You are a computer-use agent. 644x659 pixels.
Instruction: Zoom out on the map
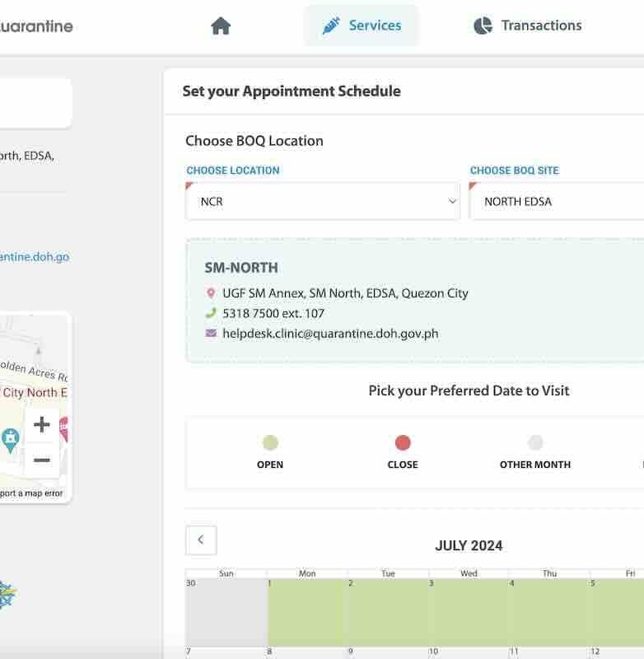click(x=42, y=460)
